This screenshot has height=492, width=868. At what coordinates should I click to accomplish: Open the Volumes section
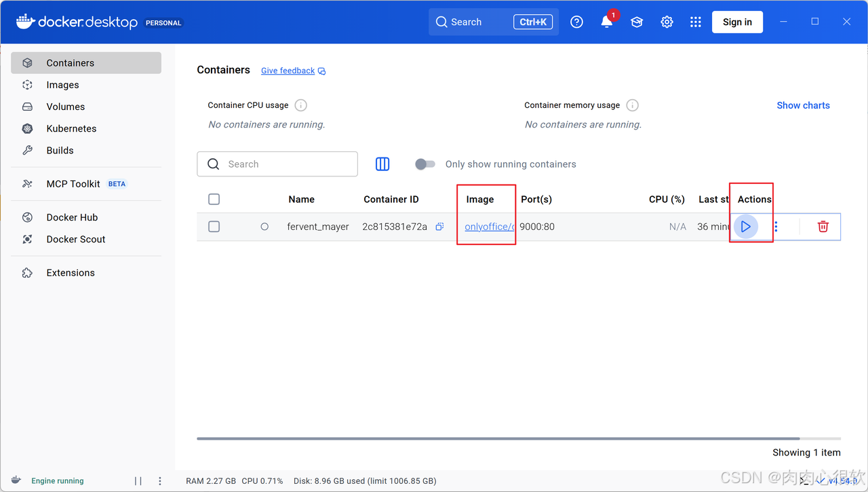pyautogui.click(x=86, y=107)
